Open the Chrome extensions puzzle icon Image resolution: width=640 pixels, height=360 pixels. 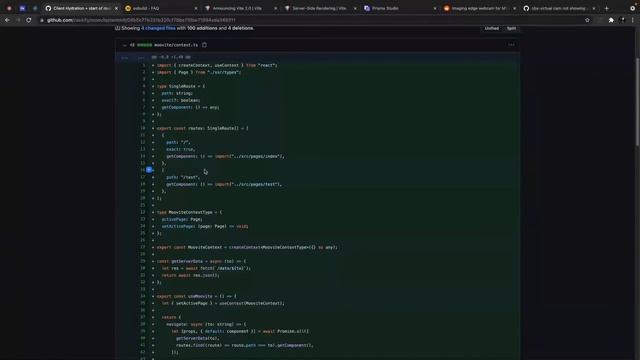coord(611,20)
